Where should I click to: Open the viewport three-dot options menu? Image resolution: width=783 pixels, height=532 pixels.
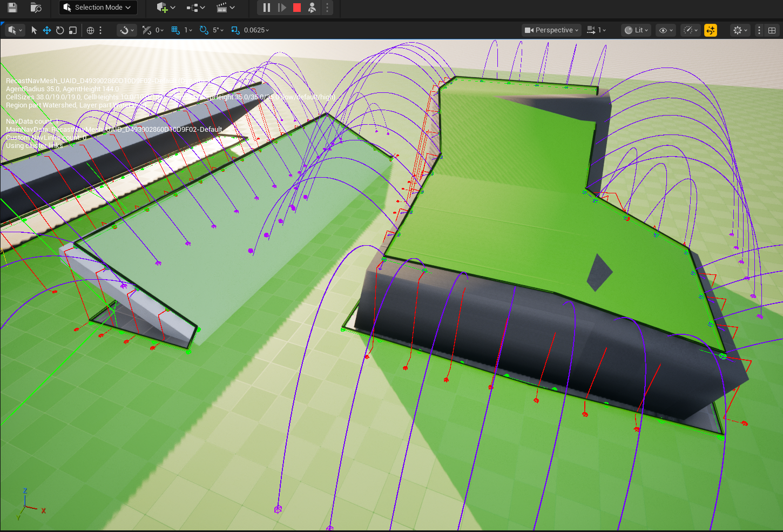(759, 30)
